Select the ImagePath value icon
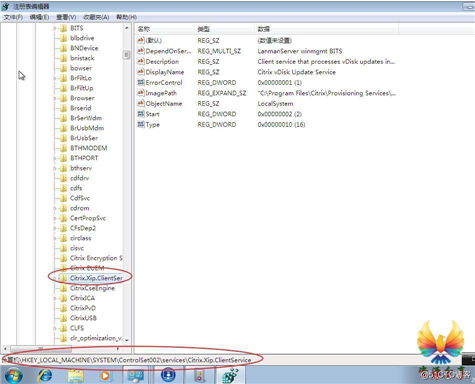 [x=141, y=93]
